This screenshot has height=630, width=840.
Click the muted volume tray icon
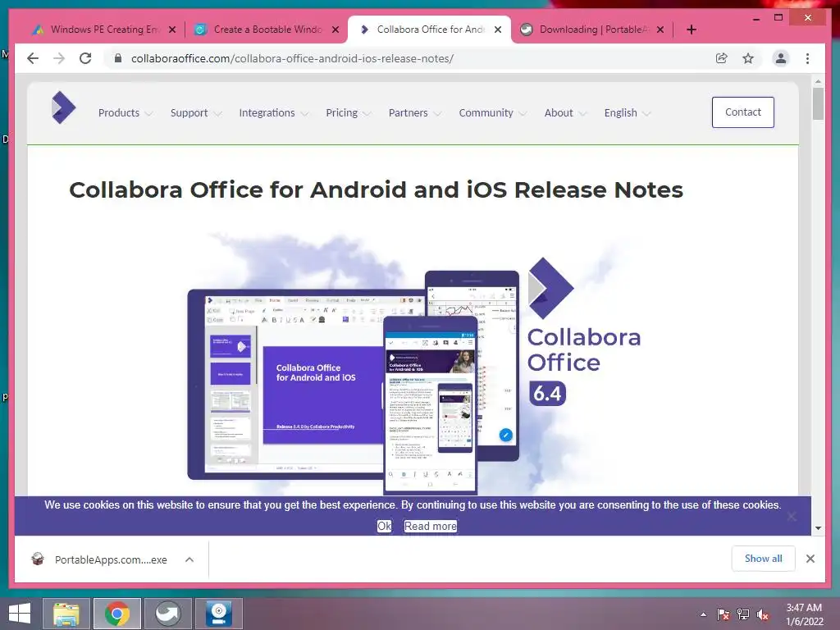click(763, 614)
